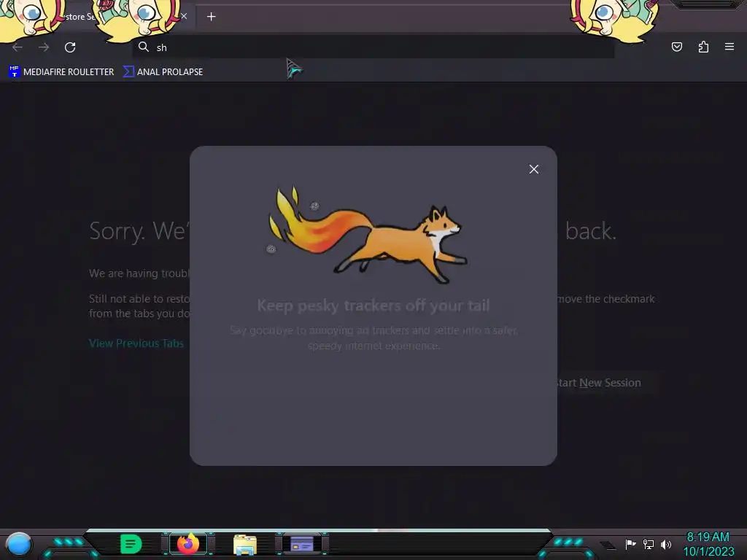Click the clock showing 8:19 AM
The width and height of the screenshot is (747, 560).
pos(708,544)
